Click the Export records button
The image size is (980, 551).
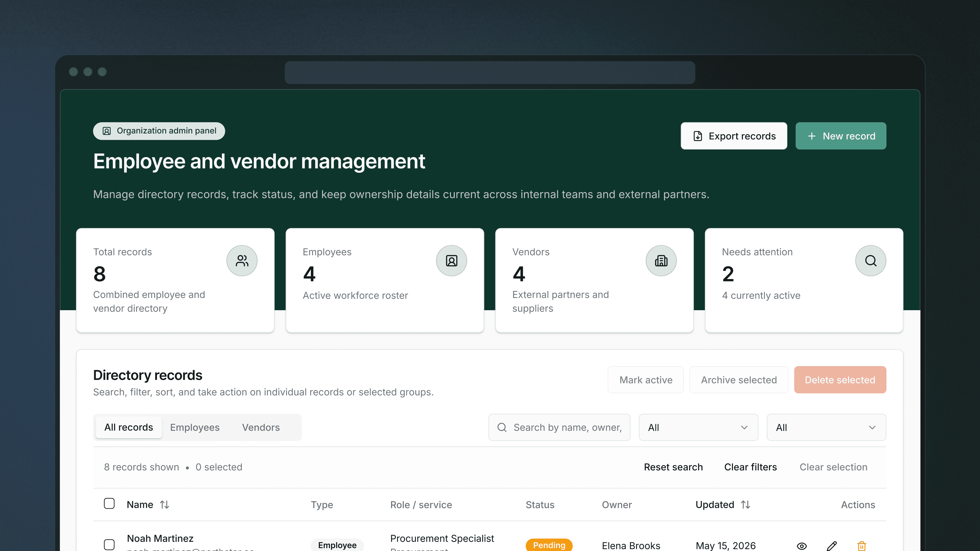(x=733, y=136)
